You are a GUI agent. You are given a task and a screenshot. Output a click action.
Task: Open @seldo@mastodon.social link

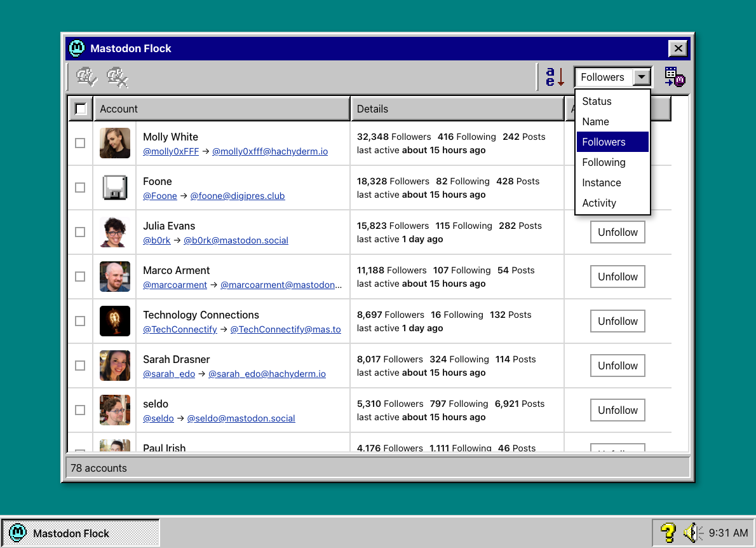pyautogui.click(x=241, y=418)
